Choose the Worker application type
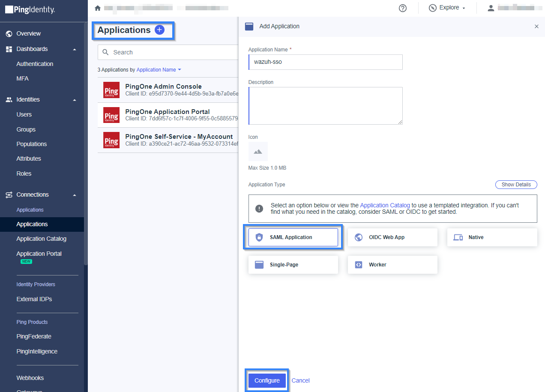 pyautogui.click(x=392, y=265)
